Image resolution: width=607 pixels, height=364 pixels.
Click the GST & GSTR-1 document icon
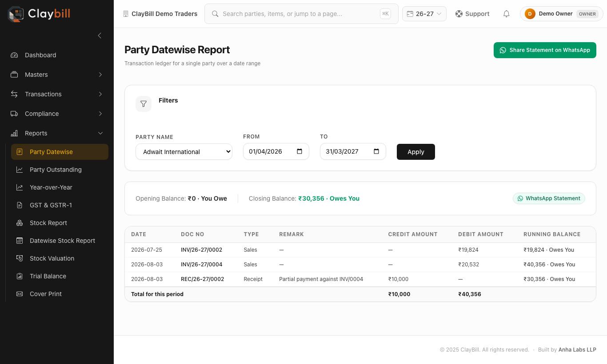[20, 205]
